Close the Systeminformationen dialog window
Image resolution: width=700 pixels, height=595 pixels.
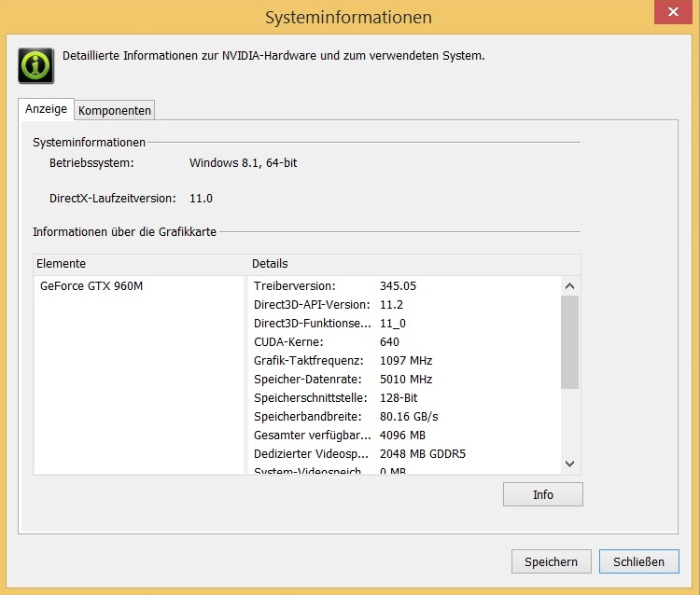pos(666,12)
